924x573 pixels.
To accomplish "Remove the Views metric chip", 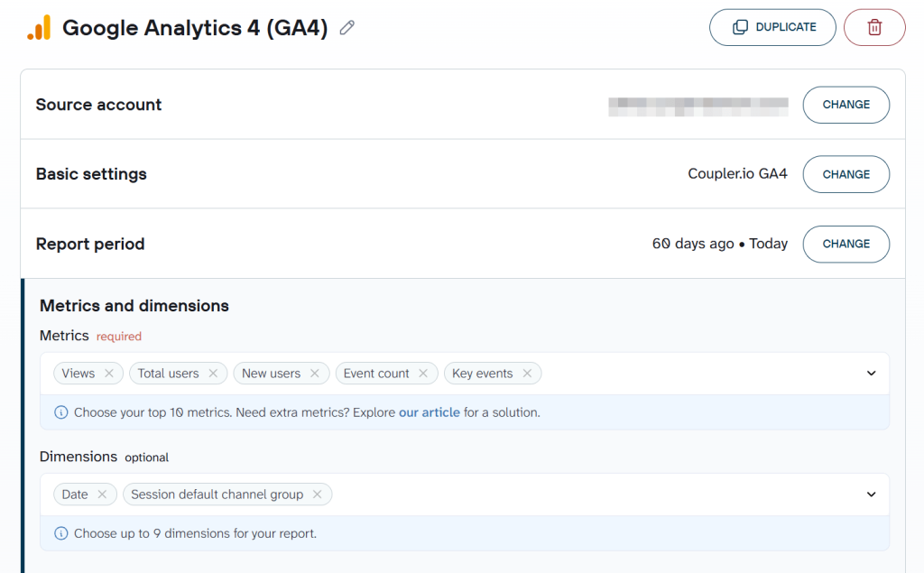I will coord(109,374).
